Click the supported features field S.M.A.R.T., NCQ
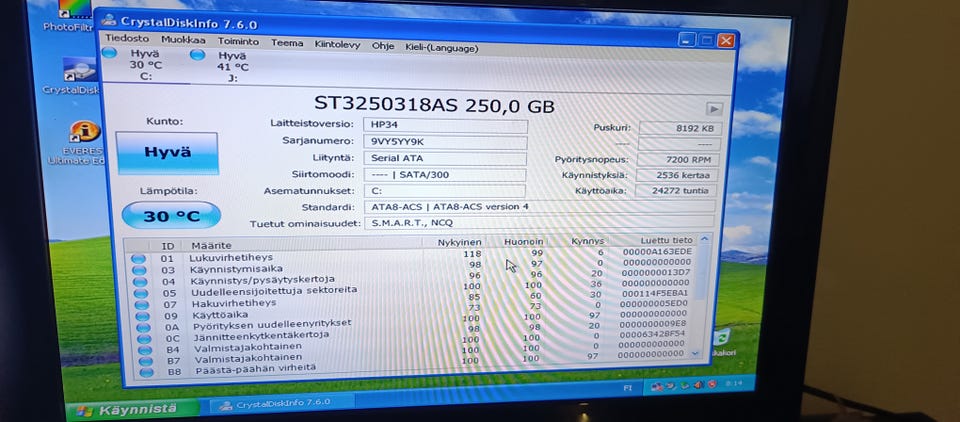 pos(539,222)
